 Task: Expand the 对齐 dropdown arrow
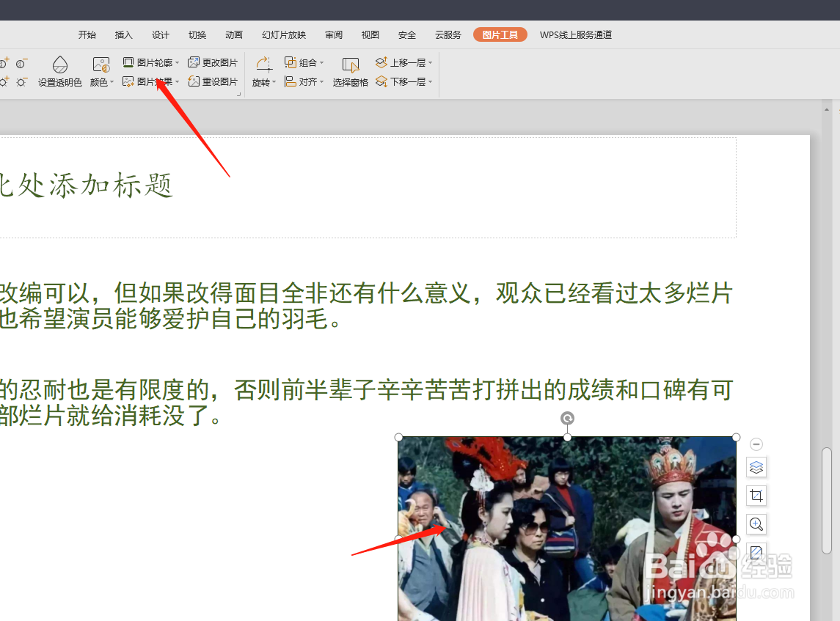[322, 81]
